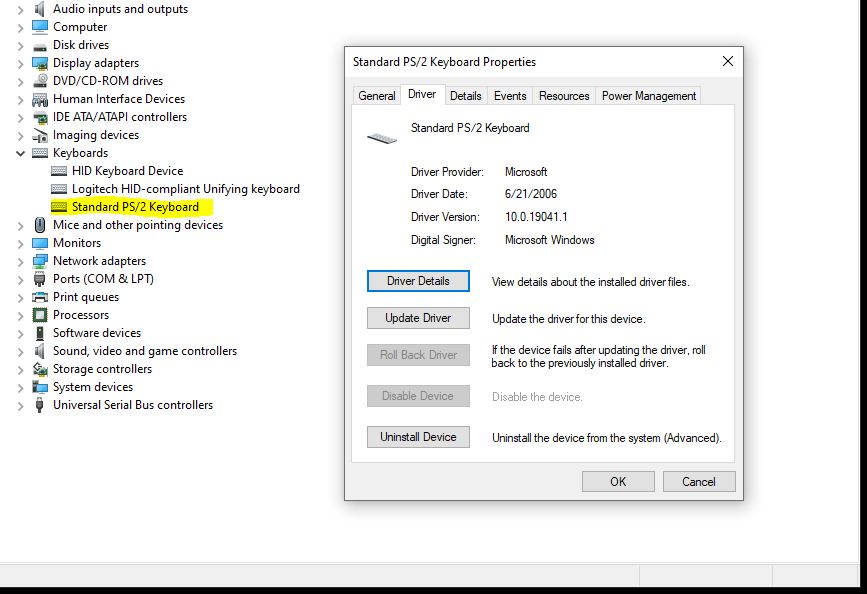
Task: Click the Sound, video and game controllers icon
Action: pyautogui.click(x=40, y=351)
